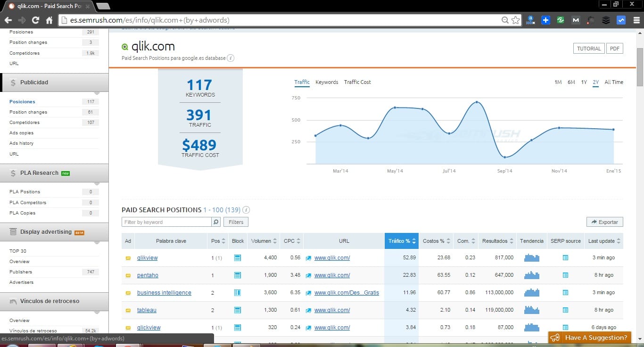Expand PLA Research sidebar section
The image size is (644, 347).
(54, 173)
